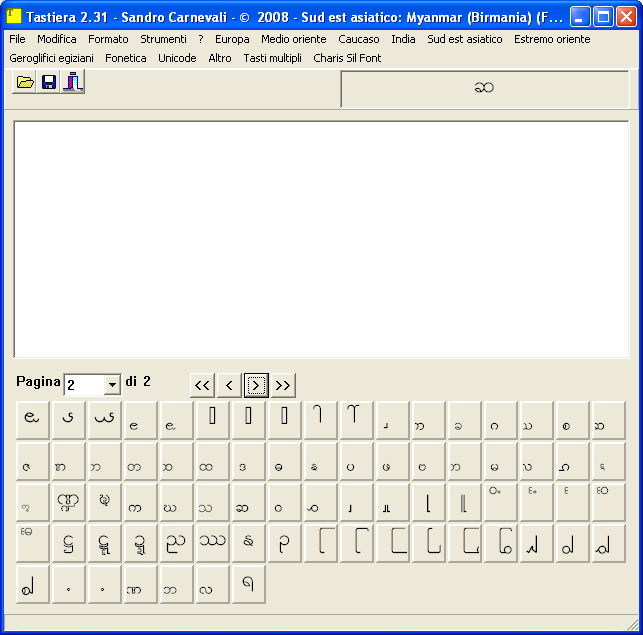Open the Europa menu
This screenshot has height=635, width=643.
pos(232,39)
